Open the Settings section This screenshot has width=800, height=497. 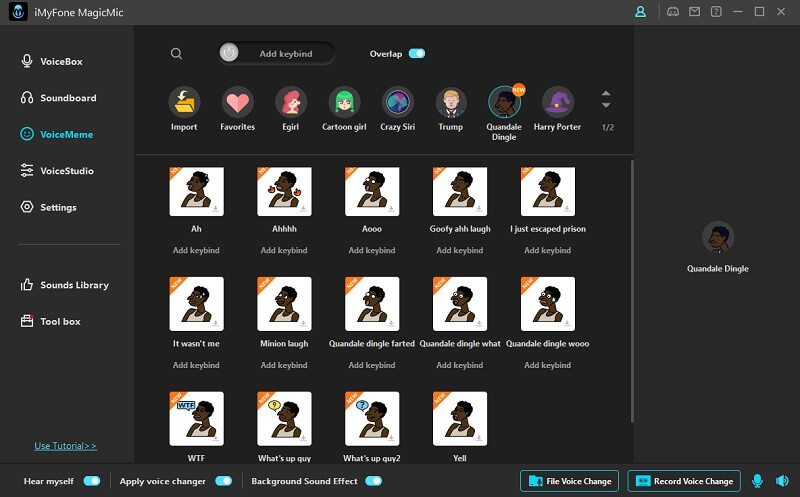pyautogui.click(x=48, y=207)
